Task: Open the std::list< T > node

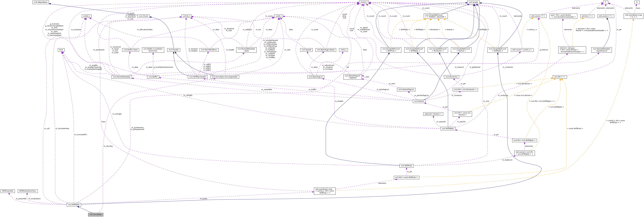Action: pyautogui.click(x=587, y=16)
